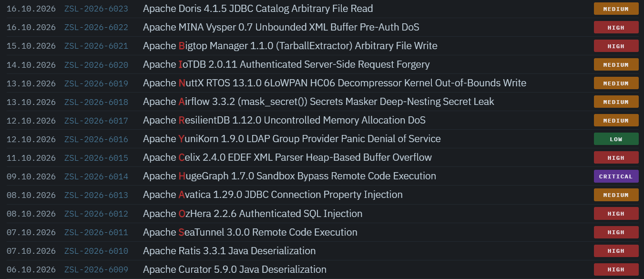Viewport: 644px width, 279px height.
Task: Open advisory ID ZSL-2026-6017
Action: pos(96,121)
